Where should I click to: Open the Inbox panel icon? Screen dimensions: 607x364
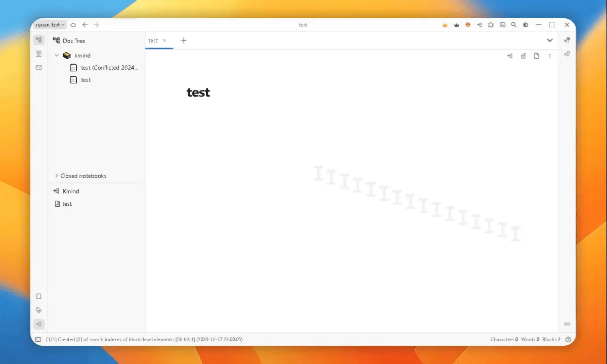pos(39,67)
